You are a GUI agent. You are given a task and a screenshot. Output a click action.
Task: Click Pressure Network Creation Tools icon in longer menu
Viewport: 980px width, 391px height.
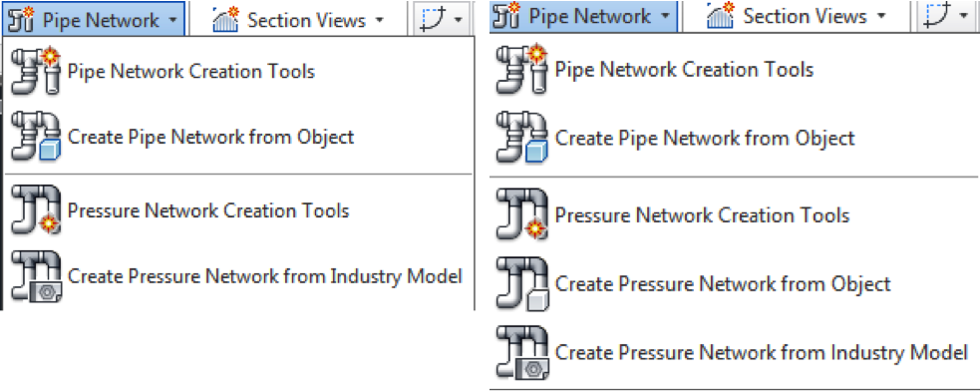[x=521, y=215]
